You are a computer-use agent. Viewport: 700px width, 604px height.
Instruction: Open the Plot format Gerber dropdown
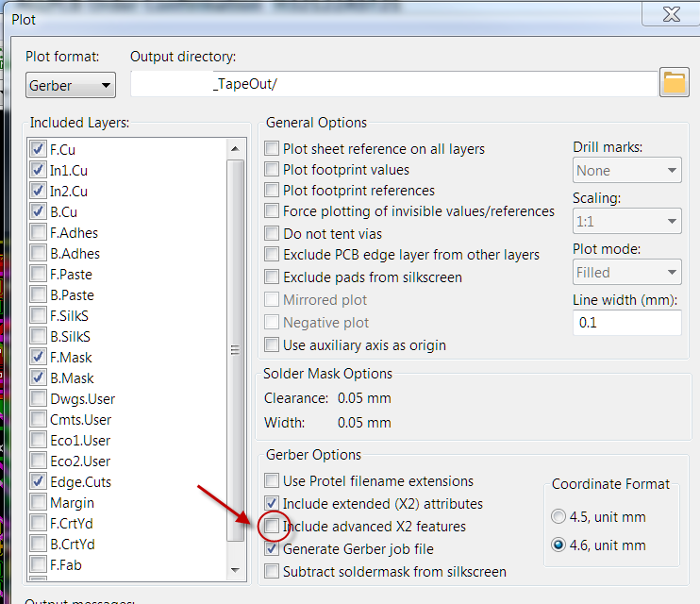click(71, 85)
